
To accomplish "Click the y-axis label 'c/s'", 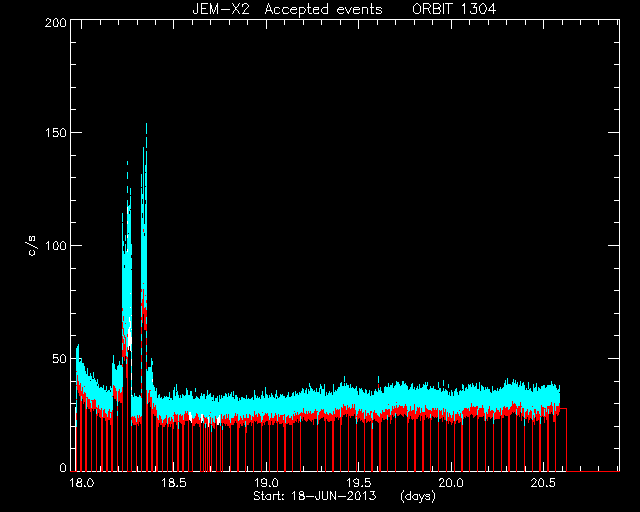I will click(32, 245).
